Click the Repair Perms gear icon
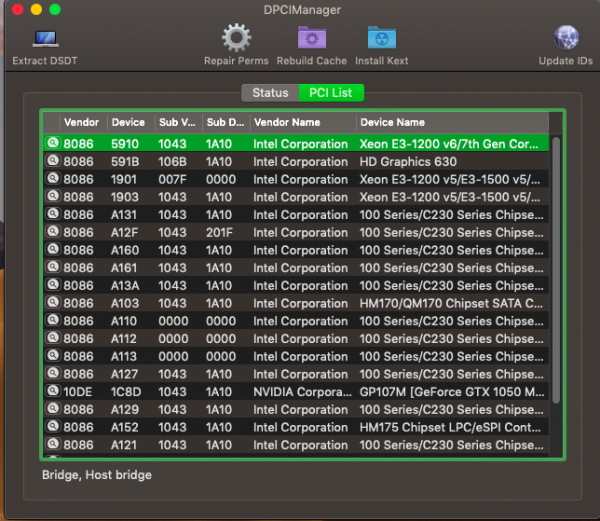600x521 pixels. pos(236,39)
